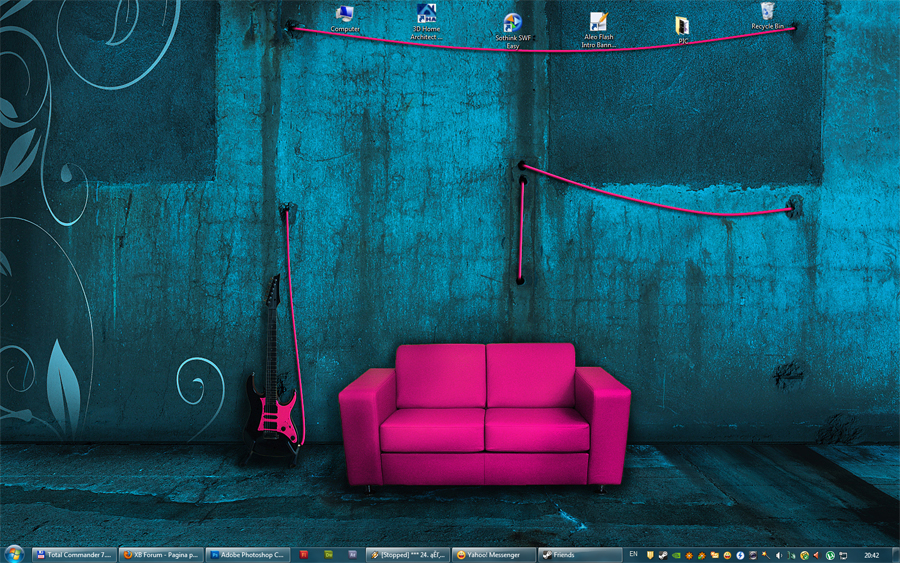This screenshot has height=563, width=900.
Task: Open Aleo Flash Intro Banner shortcut
Action: pyautogui.click(x=598, y=30)
